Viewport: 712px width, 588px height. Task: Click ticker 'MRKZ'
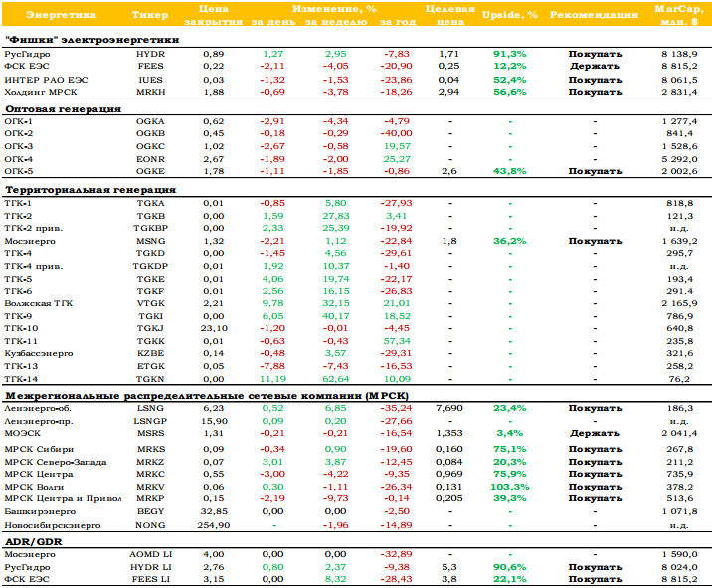click(151, 462)
